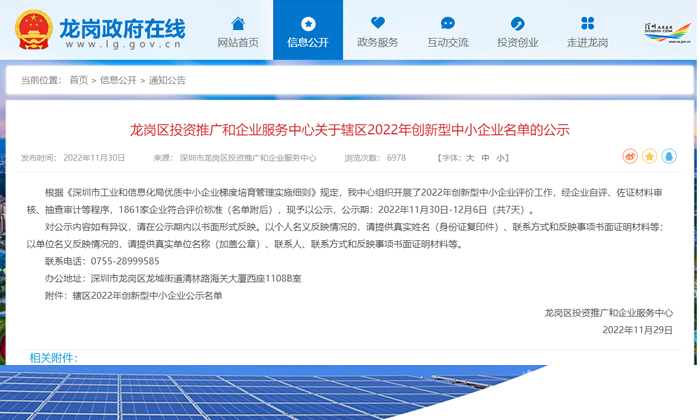Image resolution: width=700 pixels, height=420 pixels.
Task: Click 通知公告 in the breadcrumb
Action: click(x=167, y=80)
